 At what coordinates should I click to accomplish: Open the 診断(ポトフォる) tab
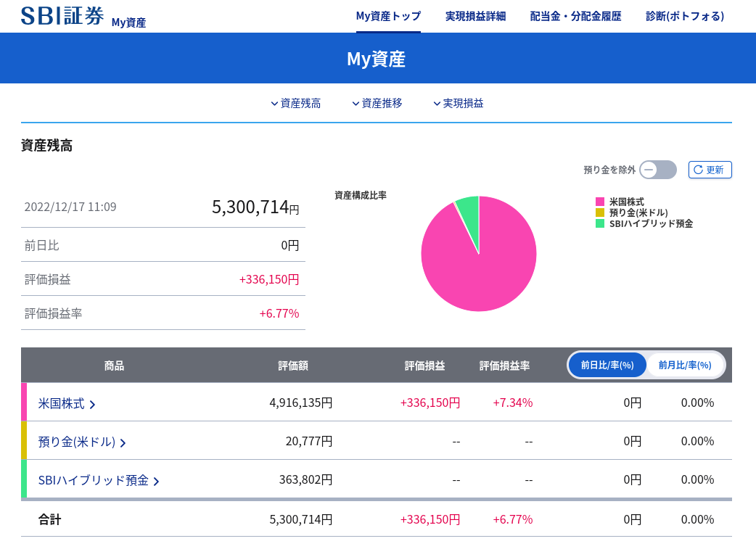(x=685, y=17)
